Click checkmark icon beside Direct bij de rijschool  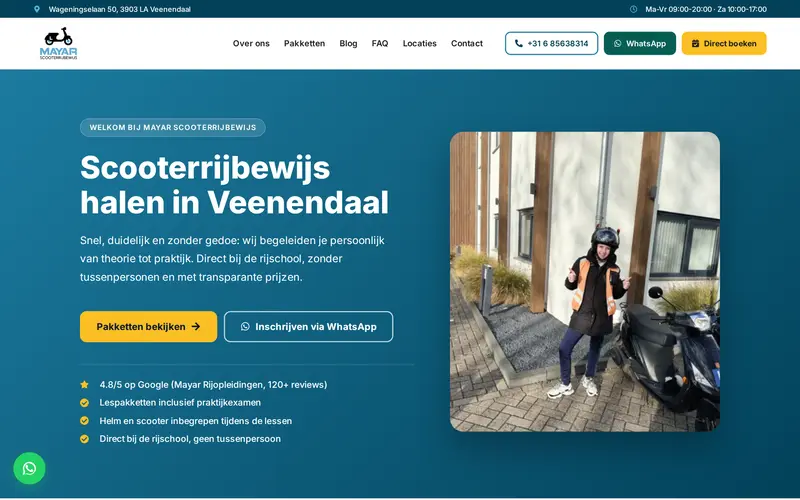[x=84, y=439]
